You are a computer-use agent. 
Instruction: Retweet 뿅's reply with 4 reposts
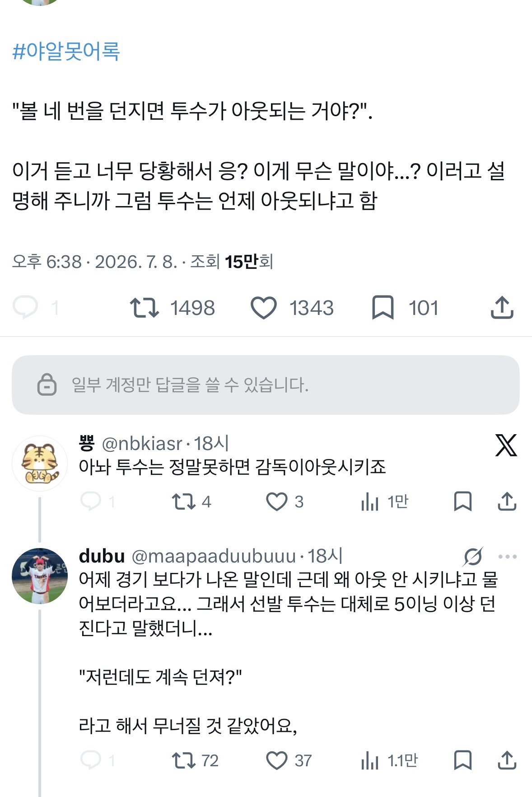(184, 502)
